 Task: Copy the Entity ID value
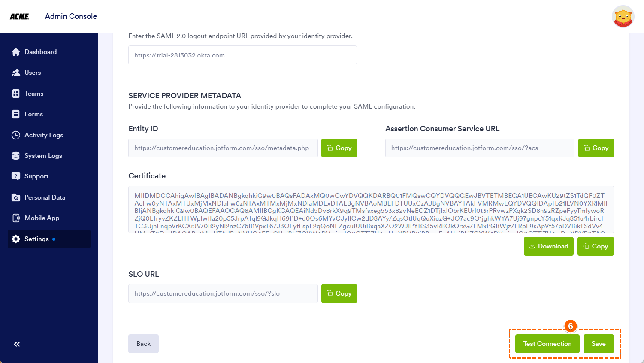pyautogui.click(x=339, y=148)
